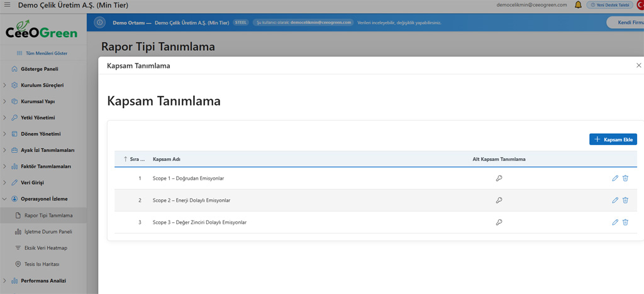This screenshot has height=294, width=644.
Task: Expand Kurumsal Yapı menu chevron
Action: [x=4, y=101]
